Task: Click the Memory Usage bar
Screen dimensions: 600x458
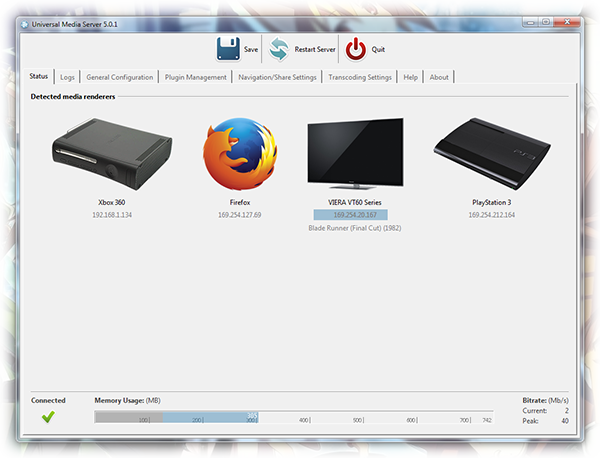Action: [x=294, y=417]
